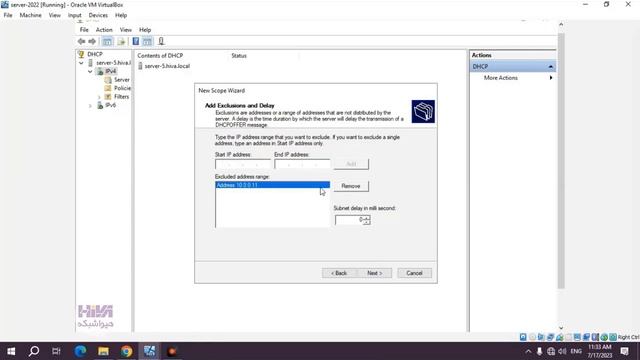The width and height of the screenshot is (640, 360).
Task: Show hidden tray icons chevron
Action: pyautogui.click(x=528, y=351)
